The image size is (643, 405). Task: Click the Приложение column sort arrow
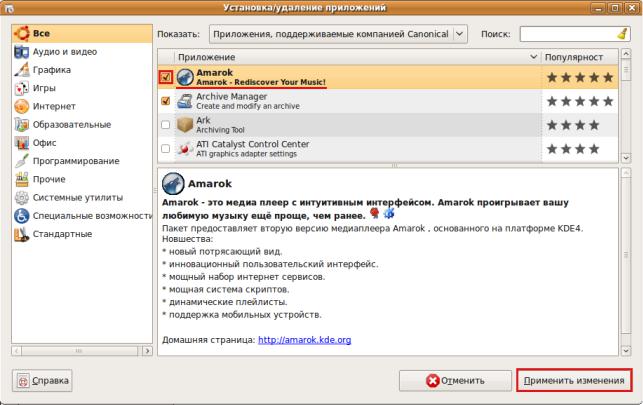(x=533, y=57)
